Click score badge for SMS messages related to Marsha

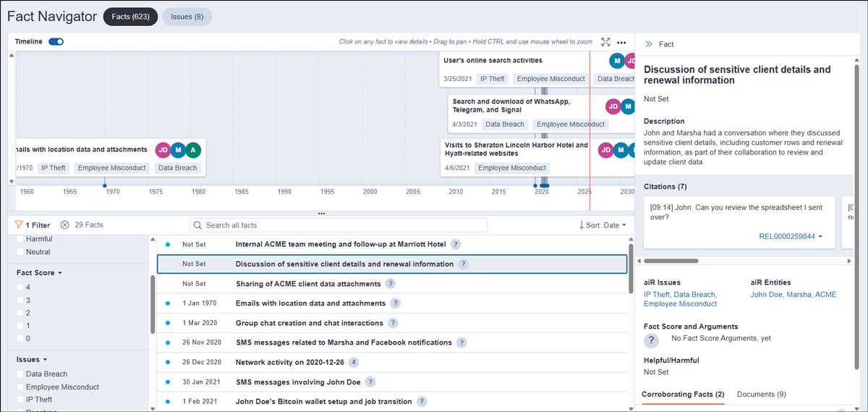(461, 342)
